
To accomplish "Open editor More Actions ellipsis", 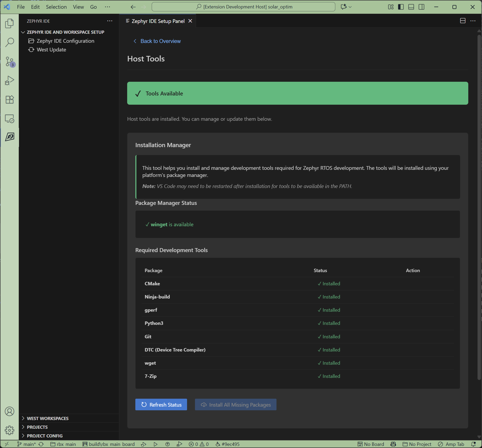I will point(473,21).
